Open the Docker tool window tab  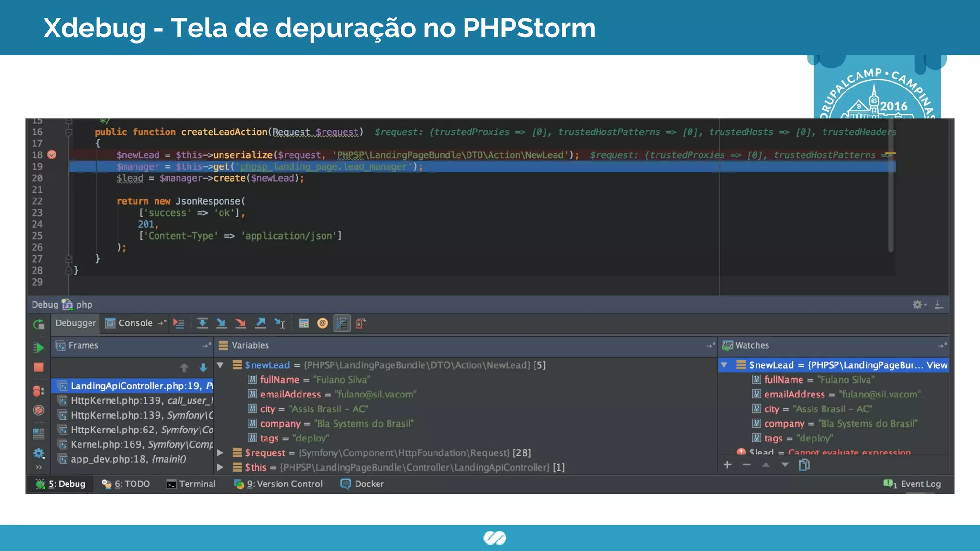coord(362,484)
